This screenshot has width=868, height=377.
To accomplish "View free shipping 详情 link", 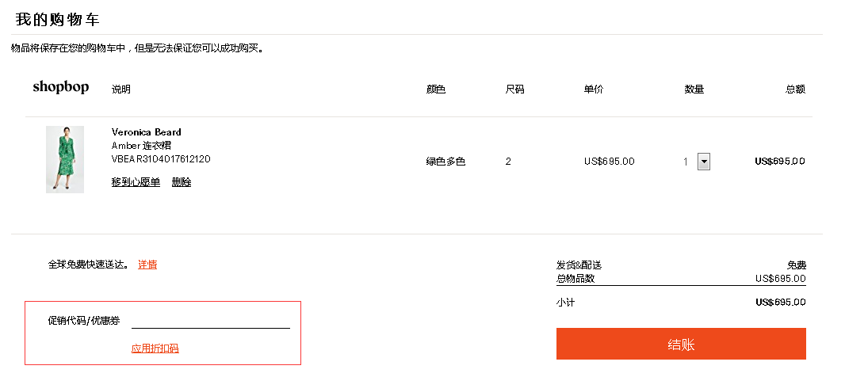I will (147, 265).
